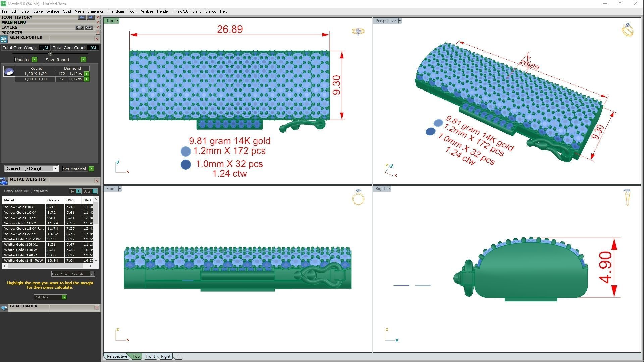
Task: Click the Gem Loader panel icon
Action: [4, 308]
